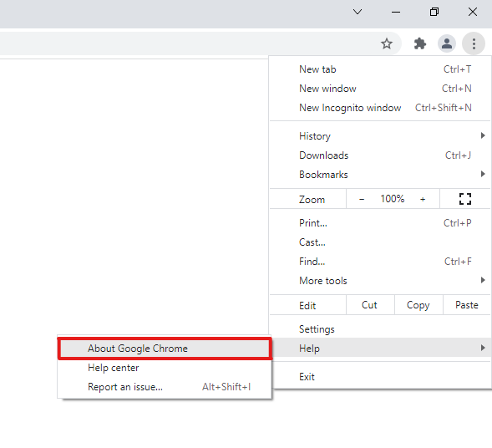
Task: Decrease zoom with the minus button
Action: [x=362, y=199]
